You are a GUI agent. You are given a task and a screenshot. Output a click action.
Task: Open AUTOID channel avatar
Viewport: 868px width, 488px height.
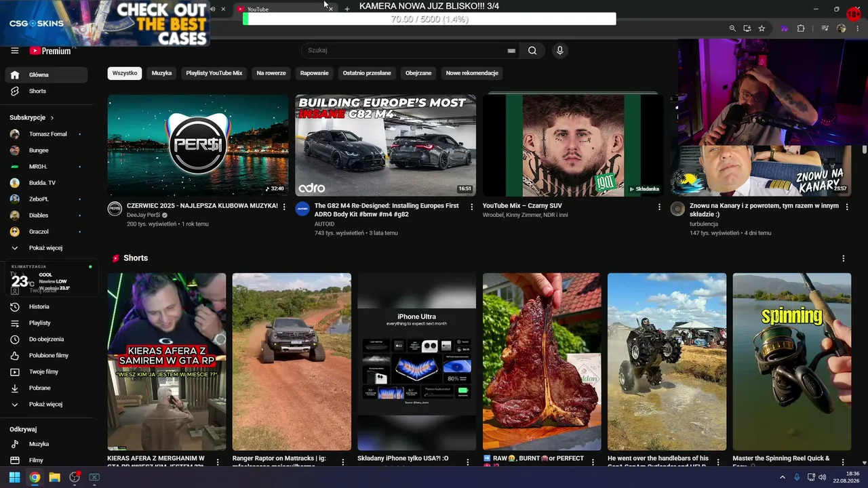(x=302, y=209)
